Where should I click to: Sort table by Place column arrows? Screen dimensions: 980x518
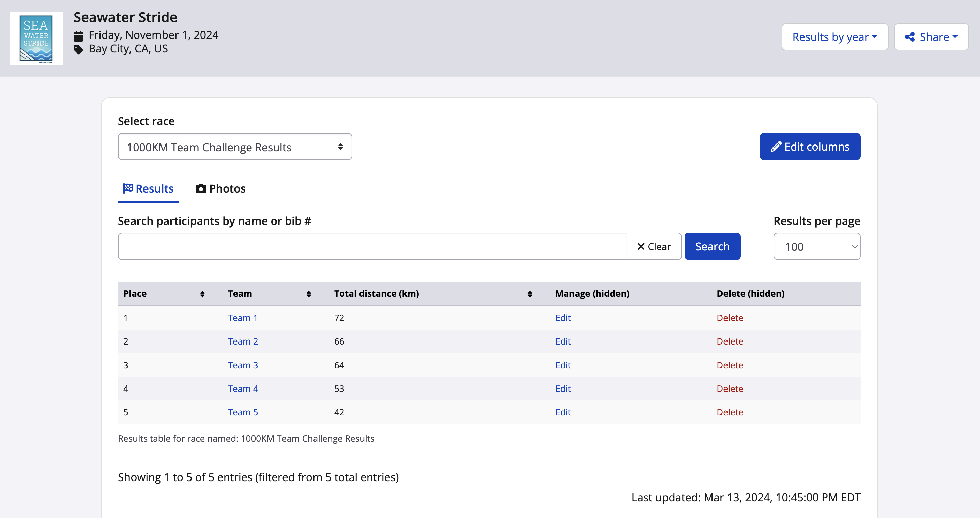point(202,294)
